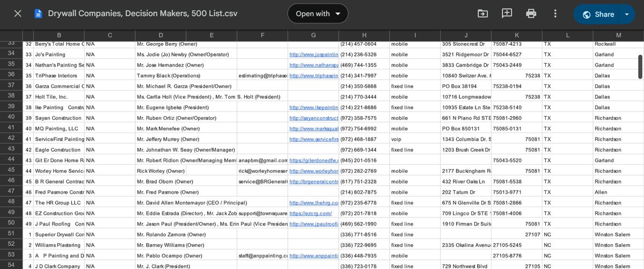Open the brgeneralcontractors website link
Image resolution: width=644 pixels, height=269 pixels.
pos(313,181)
